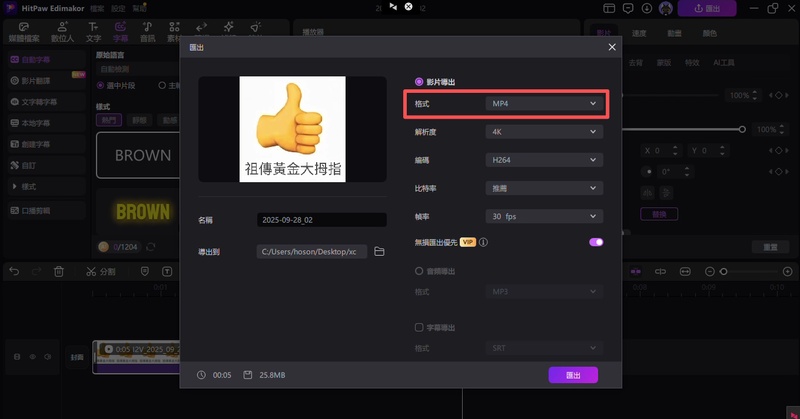Click the 名稱 file name input field

[321, 220]
